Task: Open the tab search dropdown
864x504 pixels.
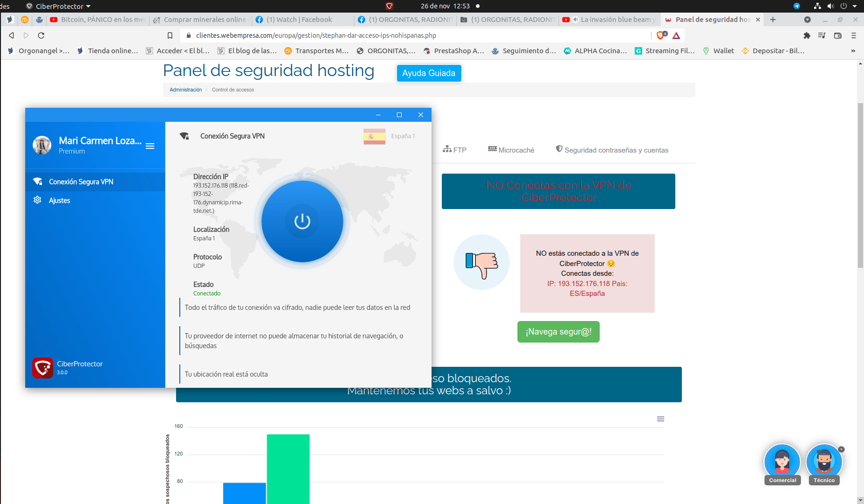Action: 807,20
